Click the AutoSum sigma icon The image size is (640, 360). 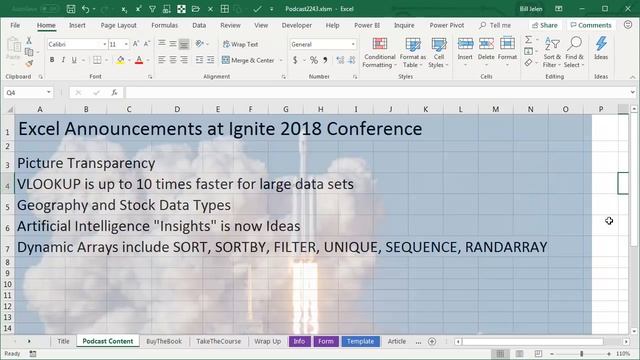(528, 40)
